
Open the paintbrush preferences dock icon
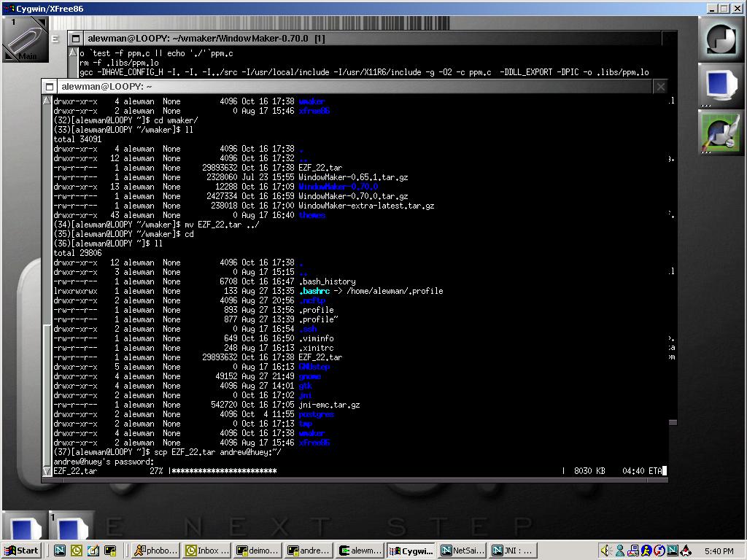(721, 133)
